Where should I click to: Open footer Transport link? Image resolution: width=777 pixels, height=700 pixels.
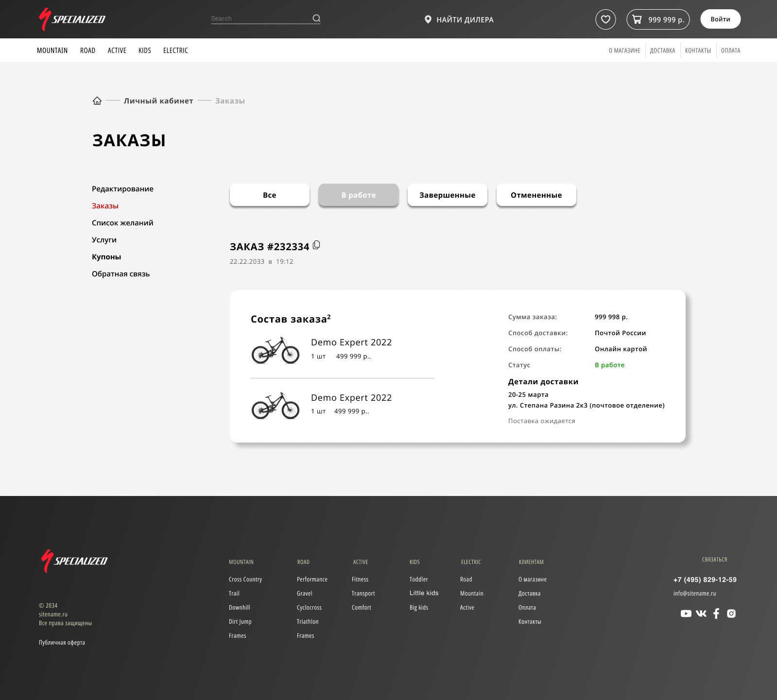click(x=363, y=594)
